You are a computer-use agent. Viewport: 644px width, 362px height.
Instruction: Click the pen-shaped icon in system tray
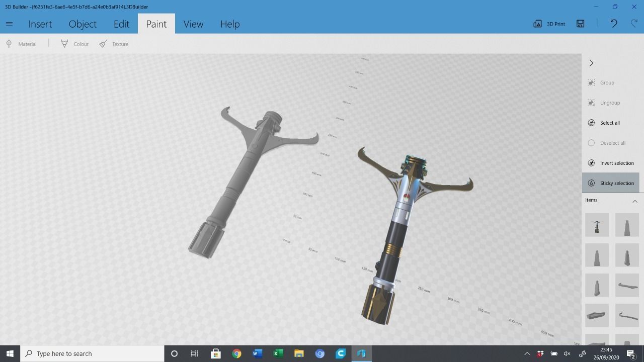click(x=583, y=353)
